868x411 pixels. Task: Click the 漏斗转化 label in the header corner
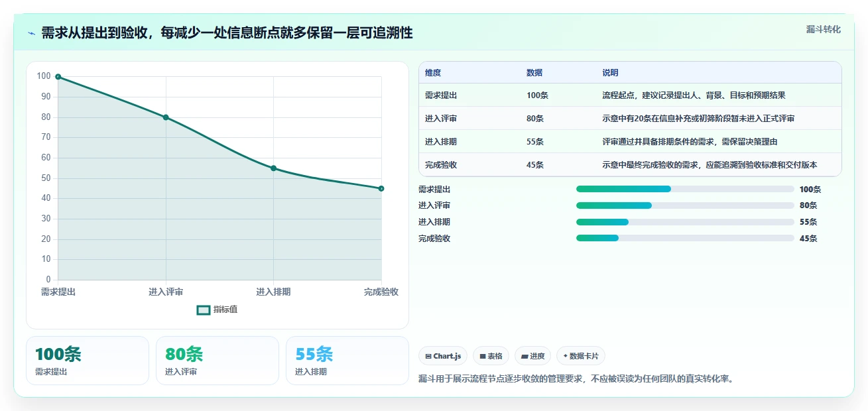[824, 29]
